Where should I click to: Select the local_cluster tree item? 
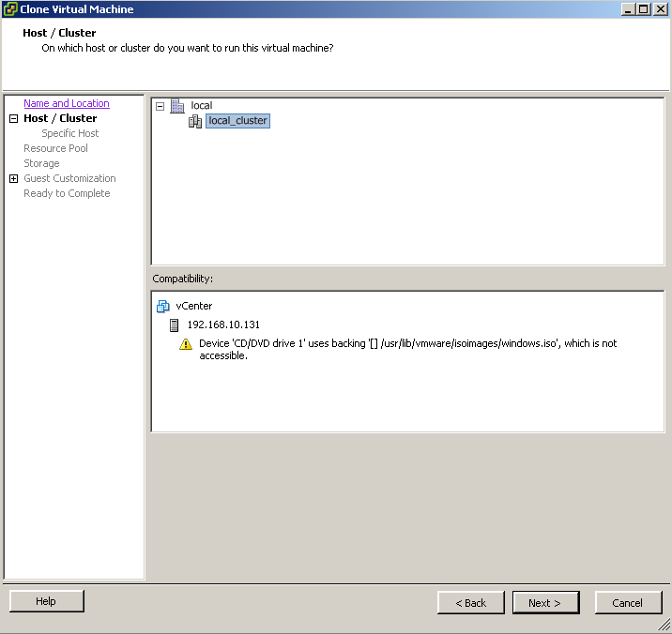point(237,121)
